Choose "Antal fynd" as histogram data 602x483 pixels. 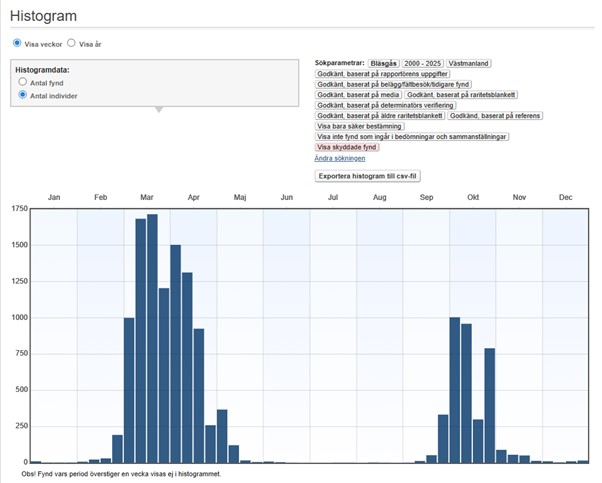(23, 82)
